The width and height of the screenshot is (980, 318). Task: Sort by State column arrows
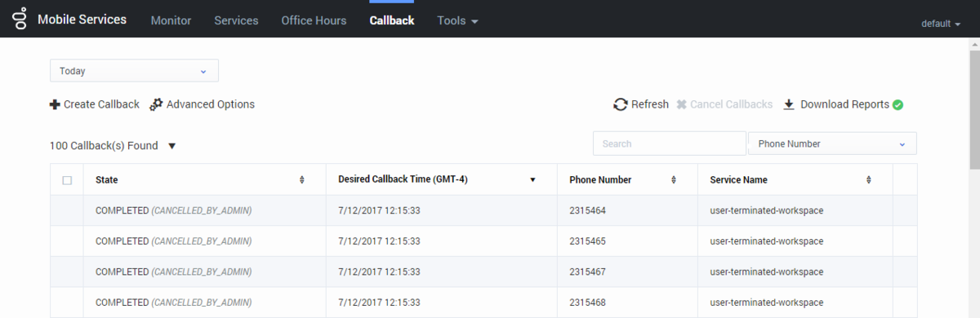coord(302,179)
